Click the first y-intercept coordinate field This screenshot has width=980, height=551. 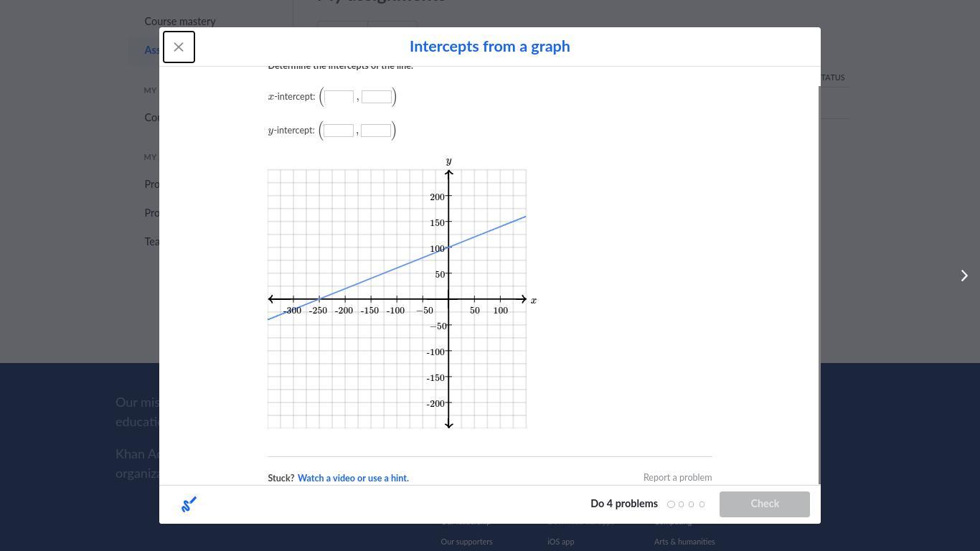(x=339, y=131)
